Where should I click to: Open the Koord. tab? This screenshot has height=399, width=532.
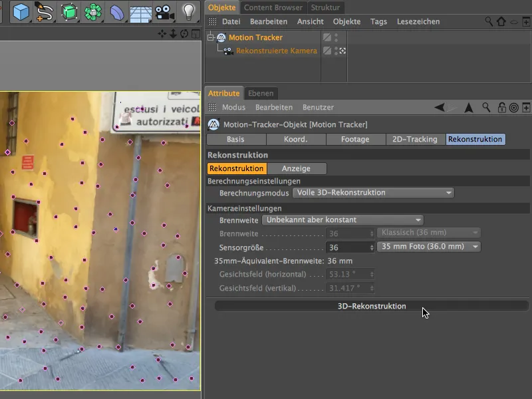coord(296,140)
